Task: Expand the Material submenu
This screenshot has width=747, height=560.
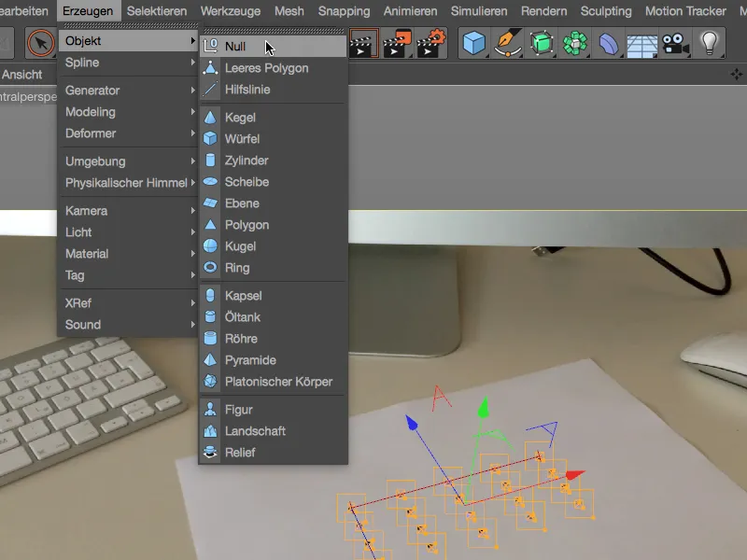Action: click(x=128, y=254)
